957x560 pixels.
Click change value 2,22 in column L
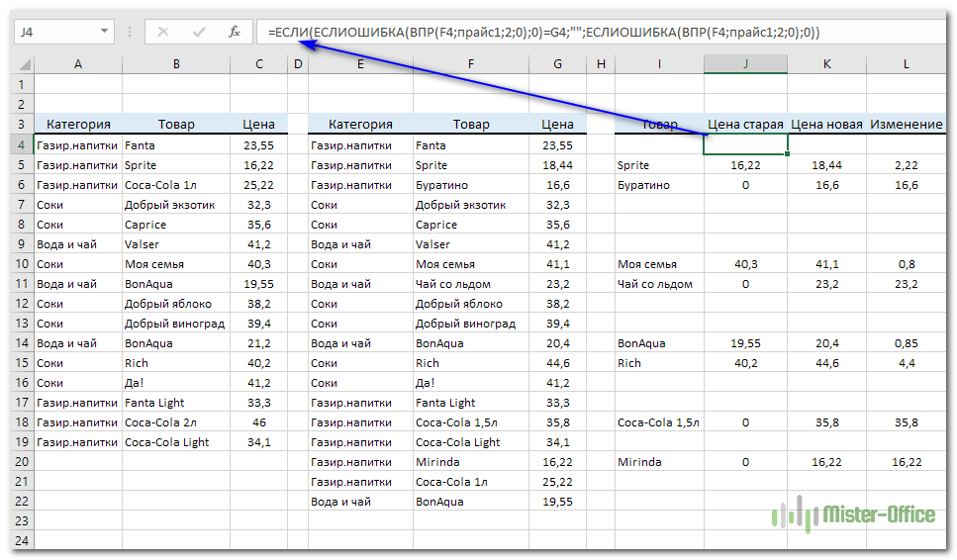[x=907, y=165]
